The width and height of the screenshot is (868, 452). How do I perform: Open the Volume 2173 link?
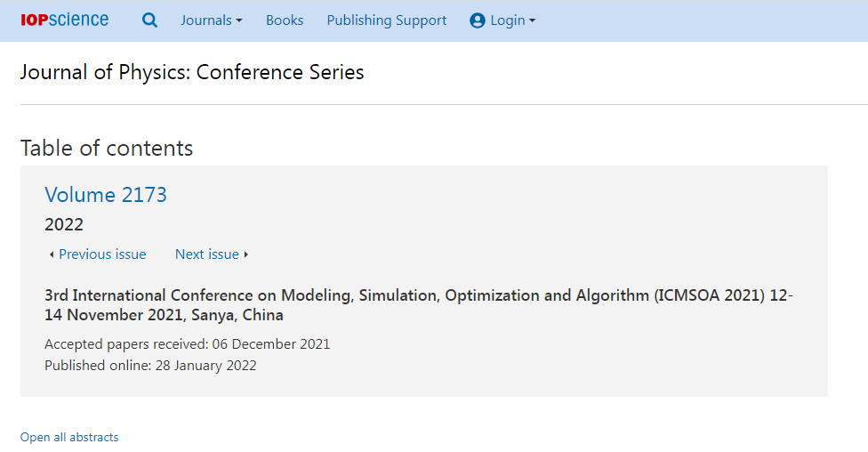click(106, 195)
